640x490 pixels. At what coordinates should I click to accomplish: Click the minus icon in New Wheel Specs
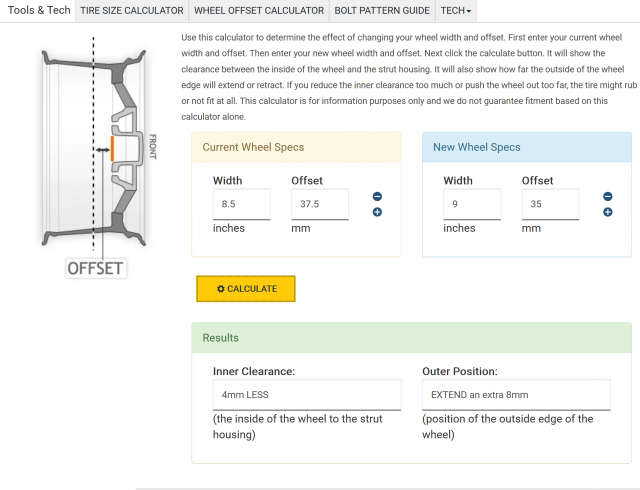pyautogui.click(x=608, y=198)
